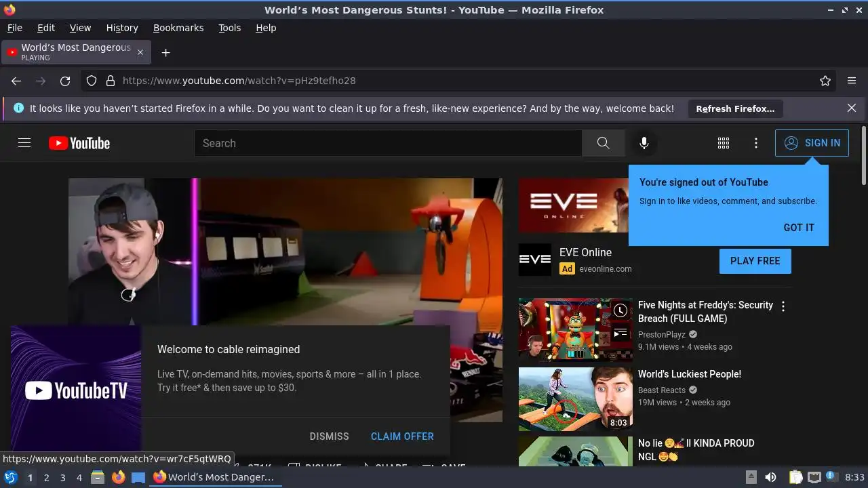Click the EVE Online ad banner image
Viewport: 868px width, 488px height.
click(x=574, y=205)
